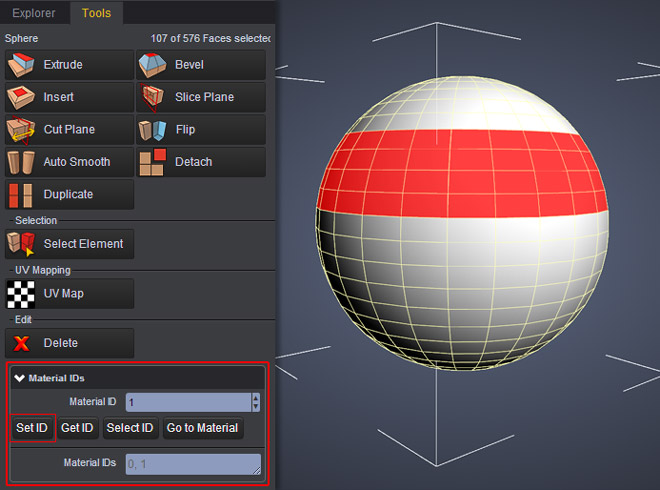This screenshot has height=490, width=660.
Task: Open the Tools tab
Action: pyautogui.click(x=96, y=13)
